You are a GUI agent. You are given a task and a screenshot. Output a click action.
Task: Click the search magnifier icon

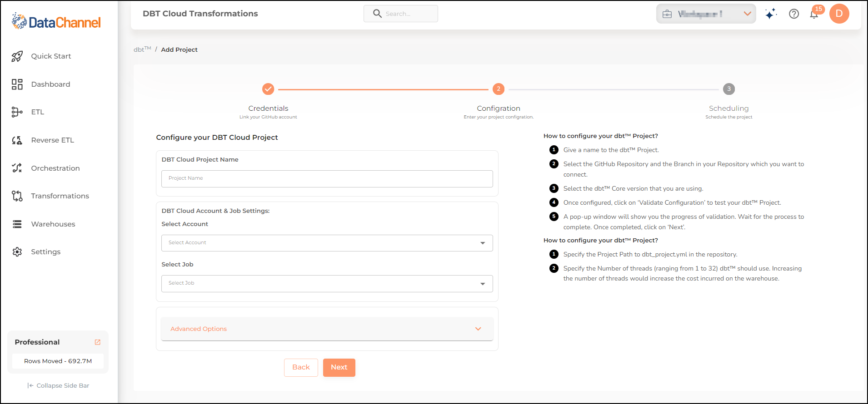pyautogui.click(x=377, y=14)
